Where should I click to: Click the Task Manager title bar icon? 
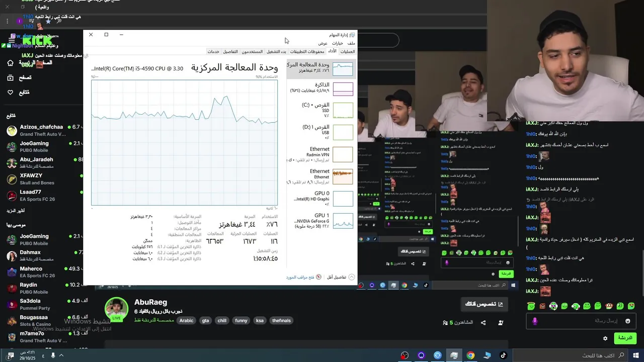[x=352, y=35]
